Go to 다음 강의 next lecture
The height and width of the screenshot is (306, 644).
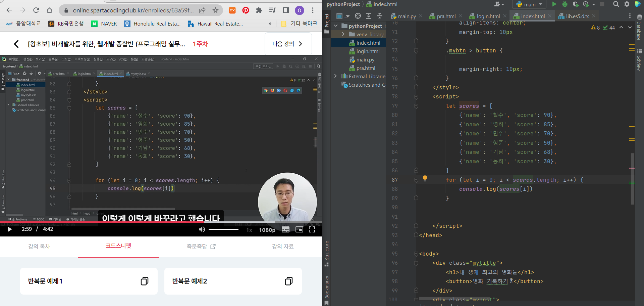tap(288, 44)
